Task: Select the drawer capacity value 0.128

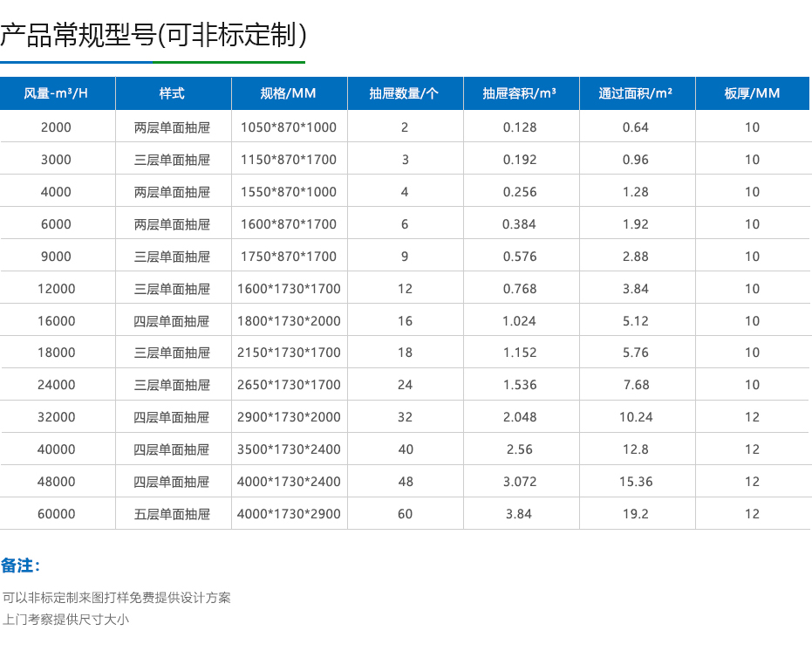Action: tap(521, 127)
